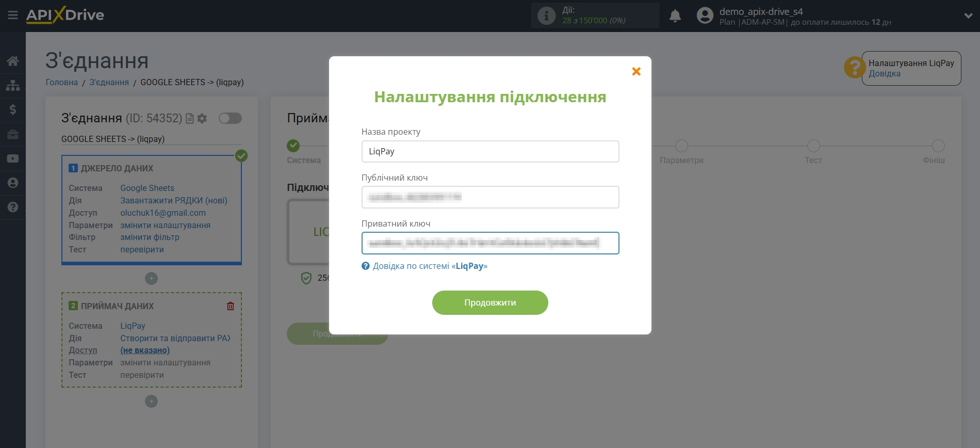Screen dimensions: 980x448
Task: Click змінити фільтр link
Action: pyautogui.click(x=150, y=237)
